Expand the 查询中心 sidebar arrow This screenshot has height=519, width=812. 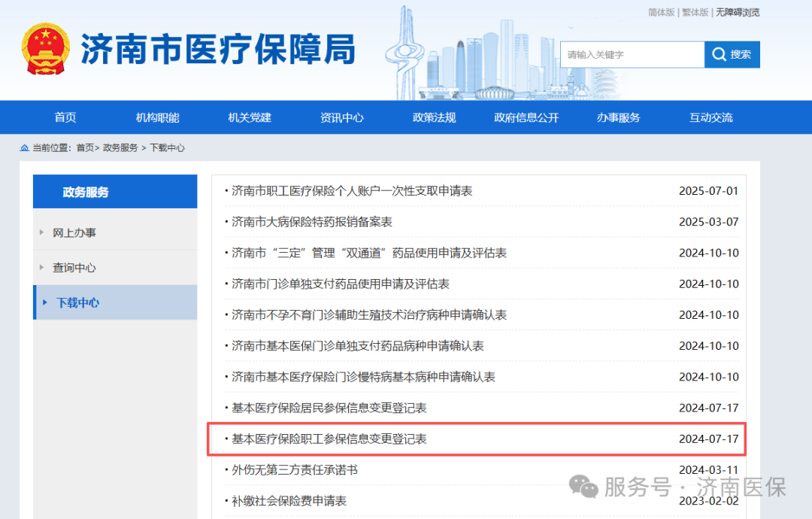coord(41,268)
